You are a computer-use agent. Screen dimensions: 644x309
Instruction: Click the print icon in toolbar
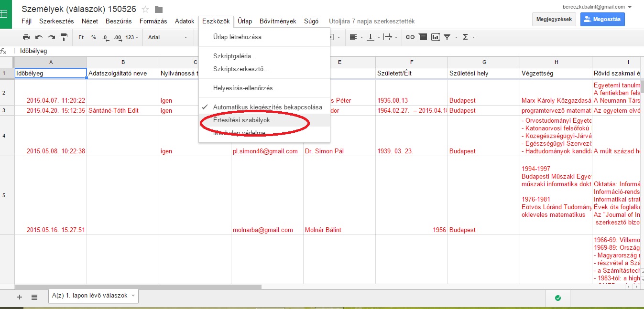[26, 37]
